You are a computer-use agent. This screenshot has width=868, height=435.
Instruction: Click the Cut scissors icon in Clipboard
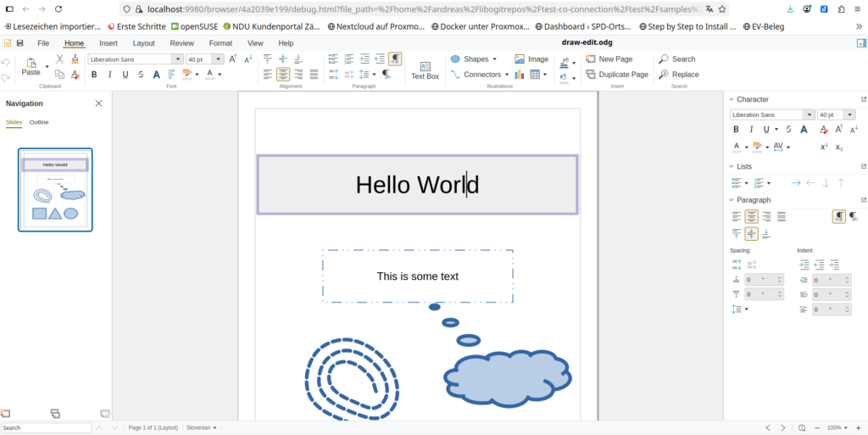pos(59,59)
